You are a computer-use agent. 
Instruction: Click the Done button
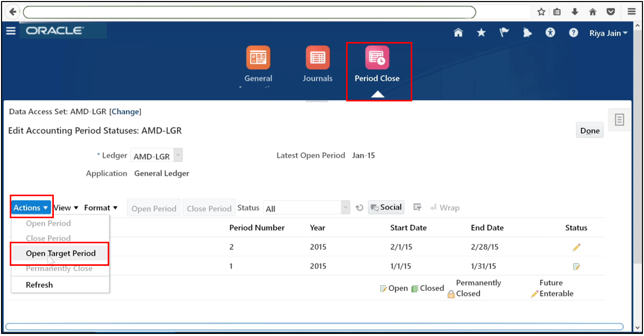click(x=589, y=130)
